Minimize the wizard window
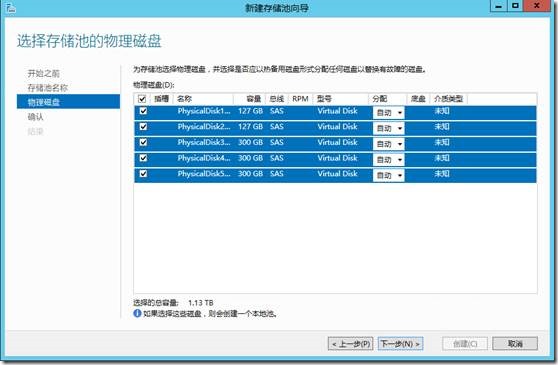558x365 pixels. (x=498, y=6)
